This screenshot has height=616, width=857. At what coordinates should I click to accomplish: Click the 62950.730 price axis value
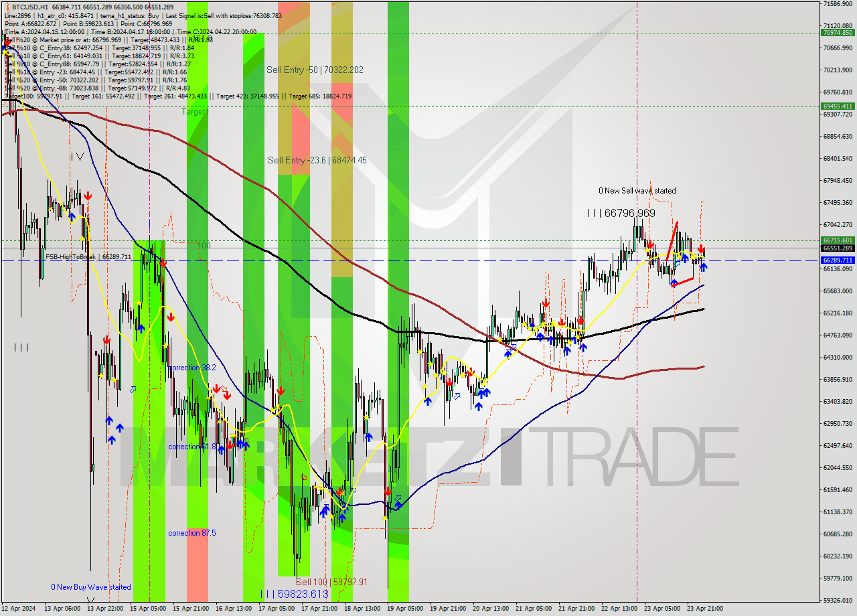(x=837, y=424)
